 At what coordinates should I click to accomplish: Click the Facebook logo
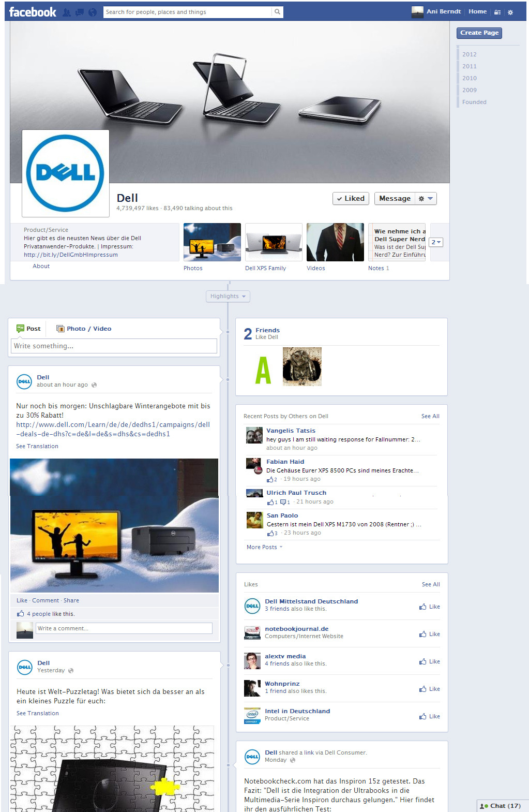pyautogui.click(x=33, y=12)
